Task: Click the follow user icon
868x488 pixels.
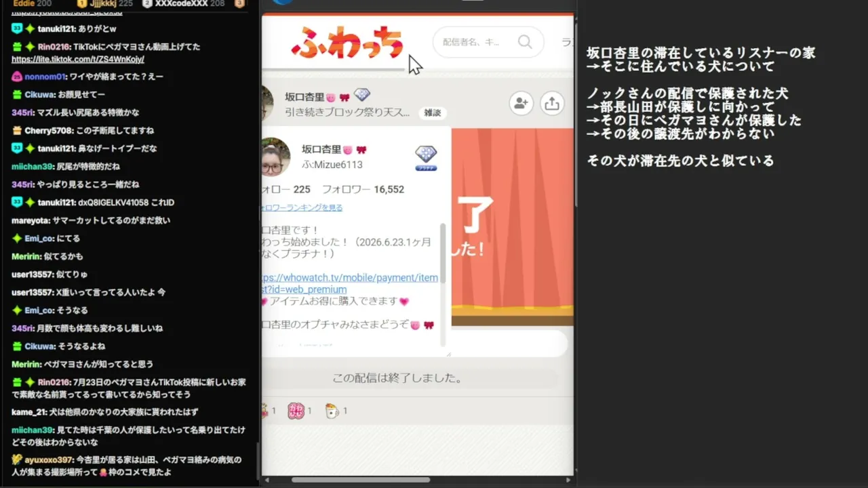Action: click(x=521, y=103)
